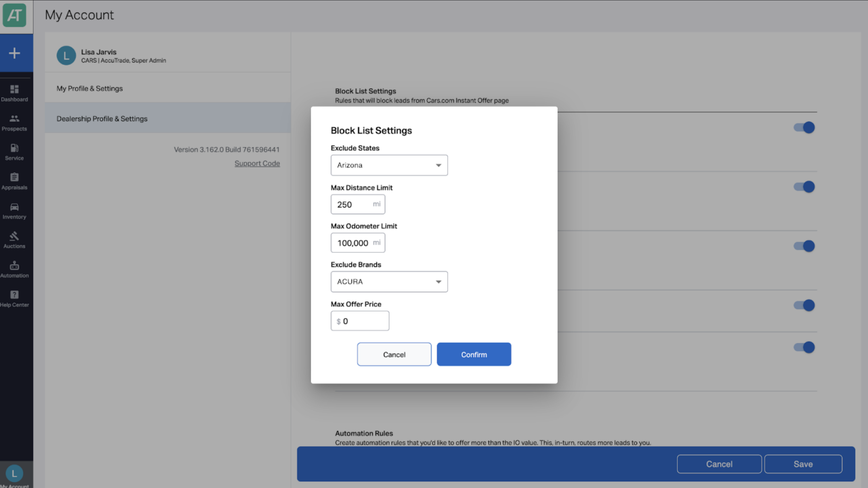Click the My Account avatar in sidebar bottom

click(x=14, y=474)
